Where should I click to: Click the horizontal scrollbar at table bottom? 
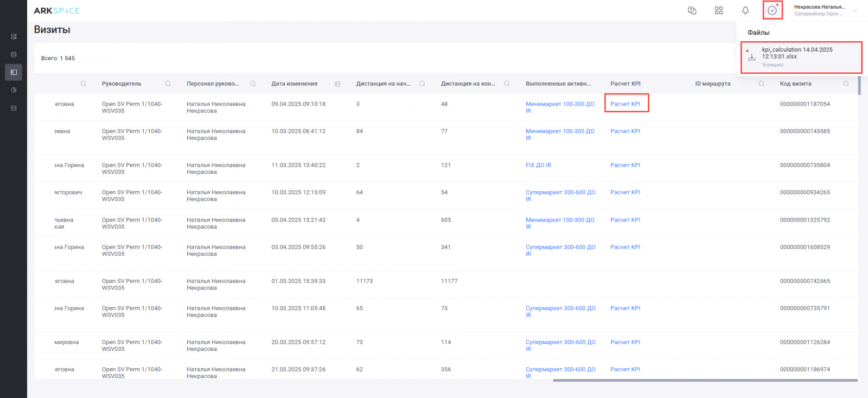(705, 380)
